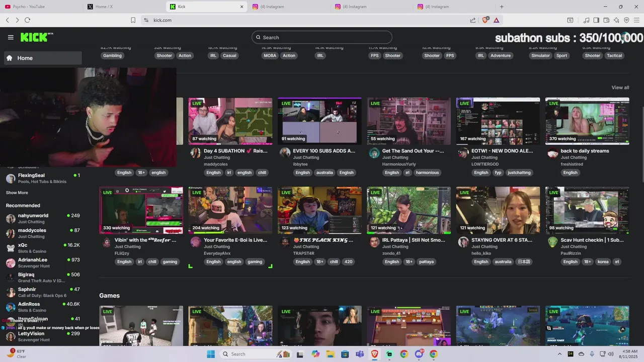Toggle the Brave sidebar panel
Image resolution: width=644 pixels, height=362 pixels.
tap(596, 20)
